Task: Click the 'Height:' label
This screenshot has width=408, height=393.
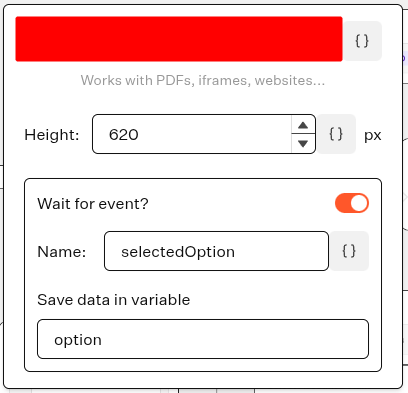Action: [x=52, y=135]
